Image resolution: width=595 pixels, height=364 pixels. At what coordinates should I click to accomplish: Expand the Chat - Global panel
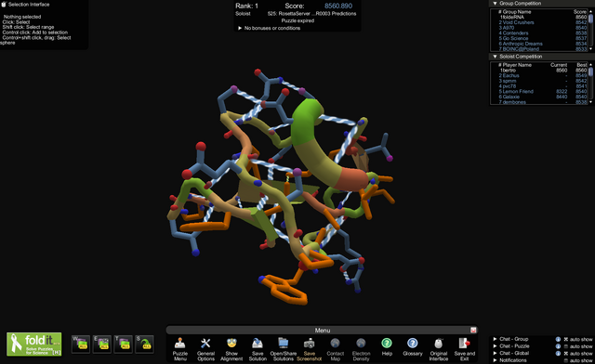[495, 353]
